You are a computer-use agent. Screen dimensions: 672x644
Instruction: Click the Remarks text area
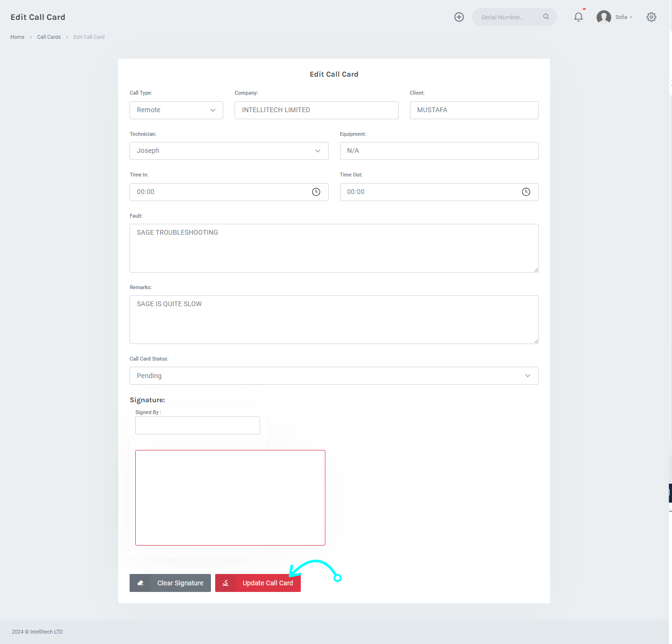[x=334, y=319]
